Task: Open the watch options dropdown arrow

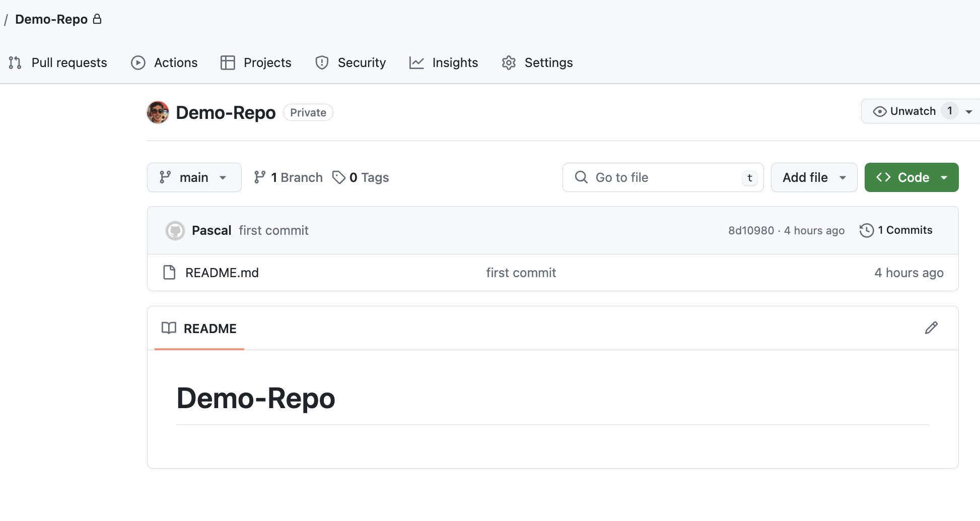Action: click(x=969, y=111)
